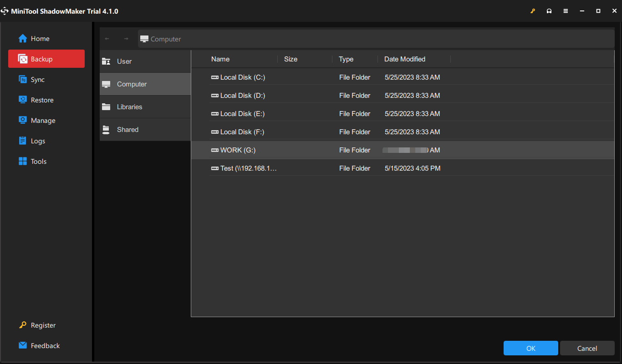This screenshot has height=364, width=622.
Task: Select User in the location pane
Action: point(145,61)
